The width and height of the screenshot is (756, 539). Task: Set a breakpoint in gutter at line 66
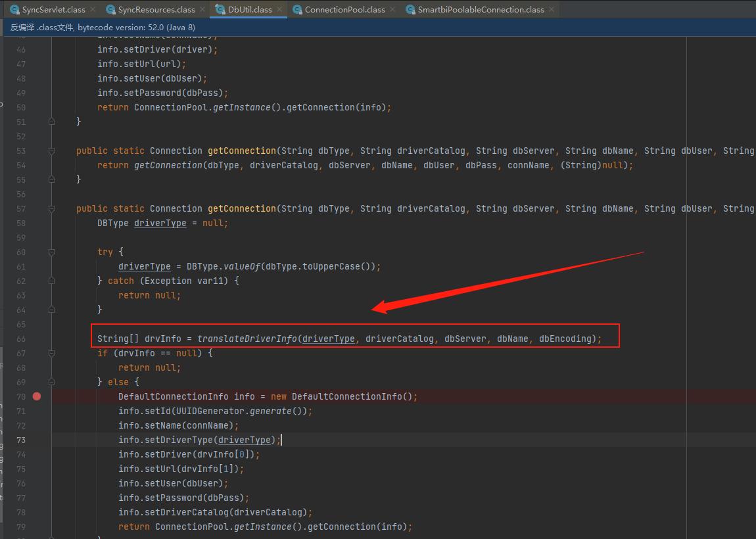click(37, 339)
